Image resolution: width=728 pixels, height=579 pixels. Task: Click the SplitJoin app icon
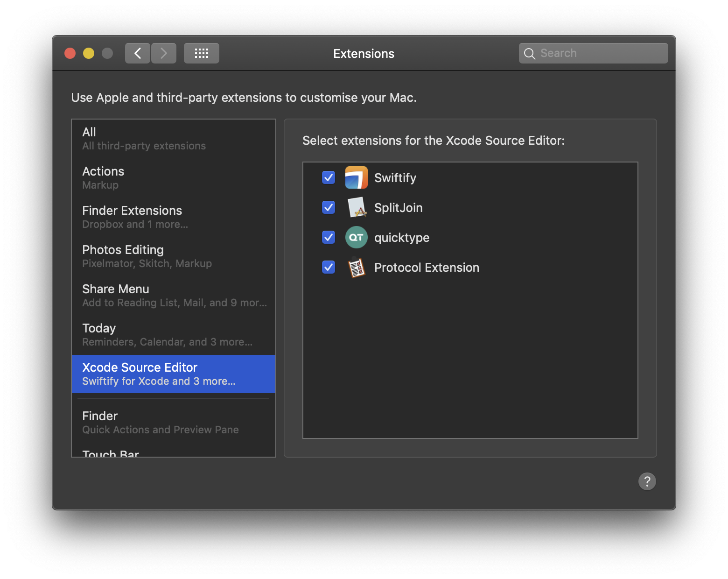coord(357,207)
